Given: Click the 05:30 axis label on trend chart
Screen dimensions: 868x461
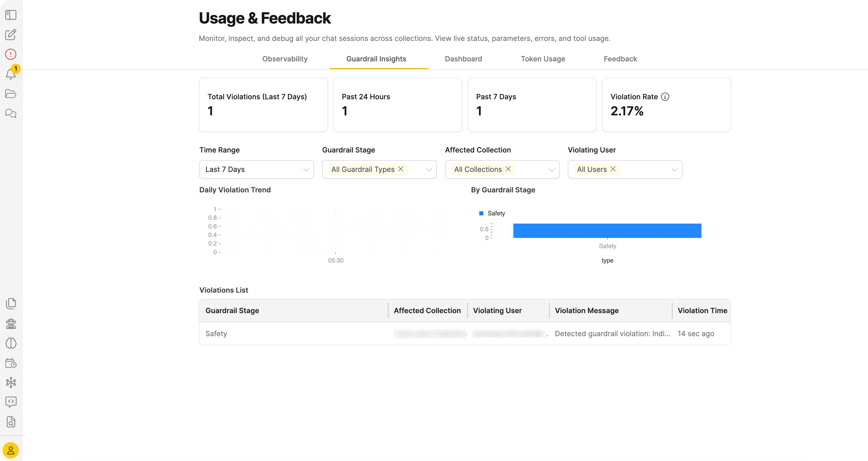Looking at the screenshot, I should coord(336,260).
